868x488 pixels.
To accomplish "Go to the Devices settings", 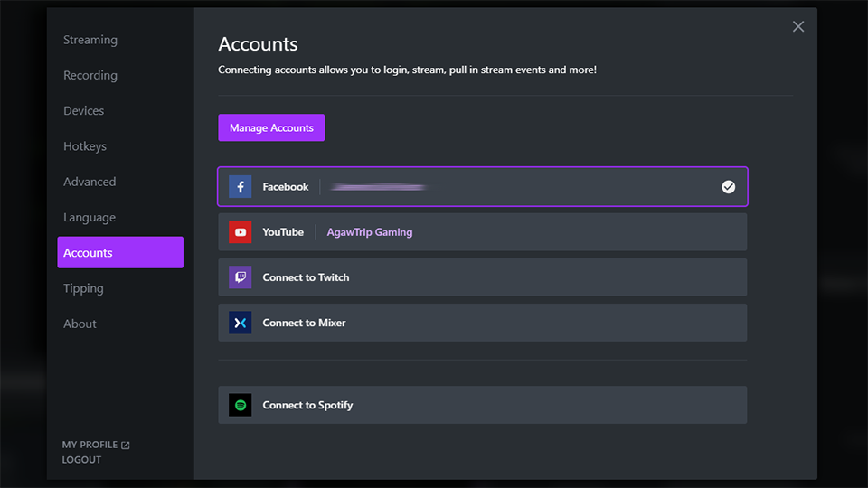I will point(83,110).
